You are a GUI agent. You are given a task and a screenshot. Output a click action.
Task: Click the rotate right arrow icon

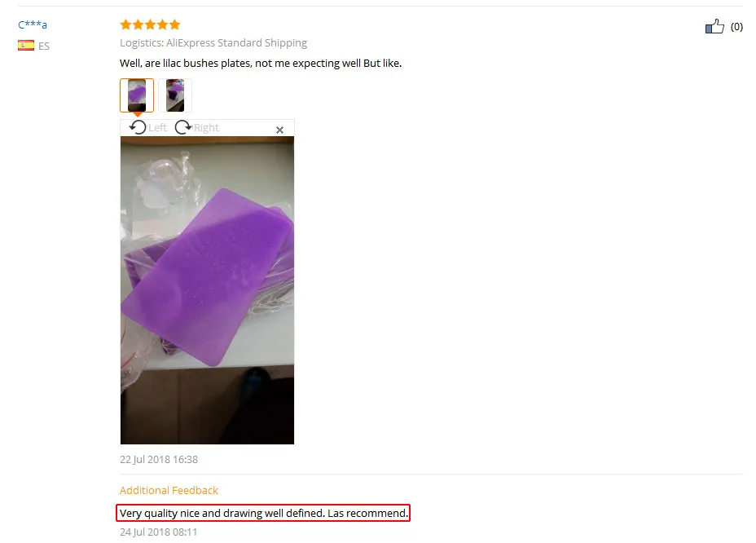click(x=183, y=127)
